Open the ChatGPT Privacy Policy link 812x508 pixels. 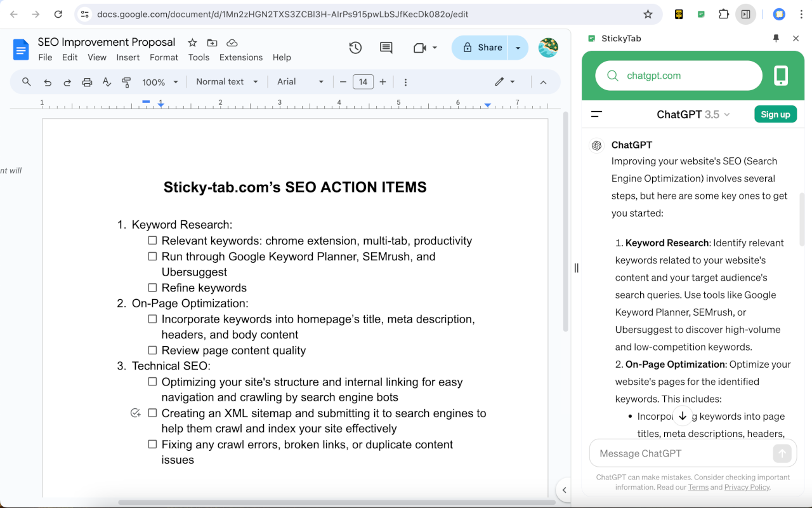(x=747, y=487)
